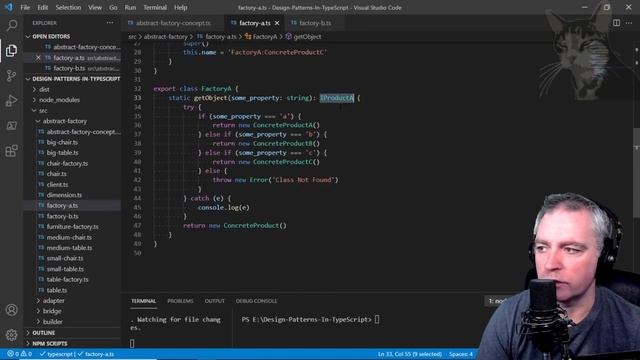Click the errors and warnings status indicator

click(x=19, y=354)
